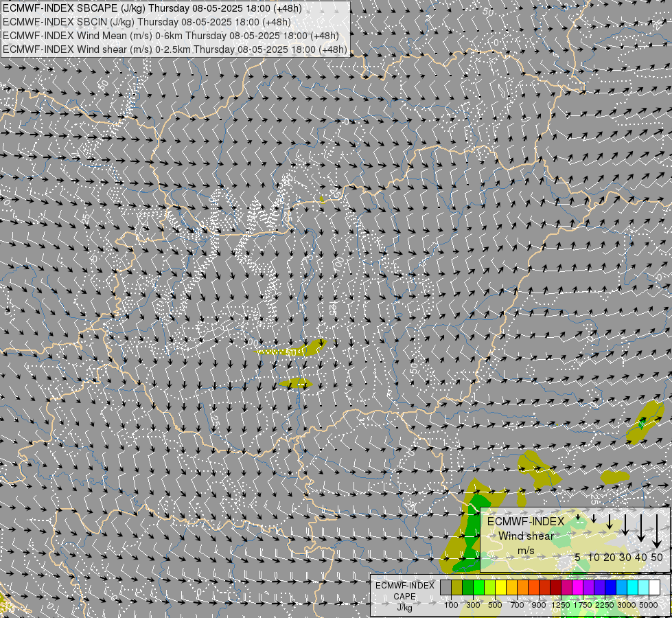Click the dark red swatch left of 1250
Image resolution: width=672 pixels, height=618 pixels.
tap(555, 588)
